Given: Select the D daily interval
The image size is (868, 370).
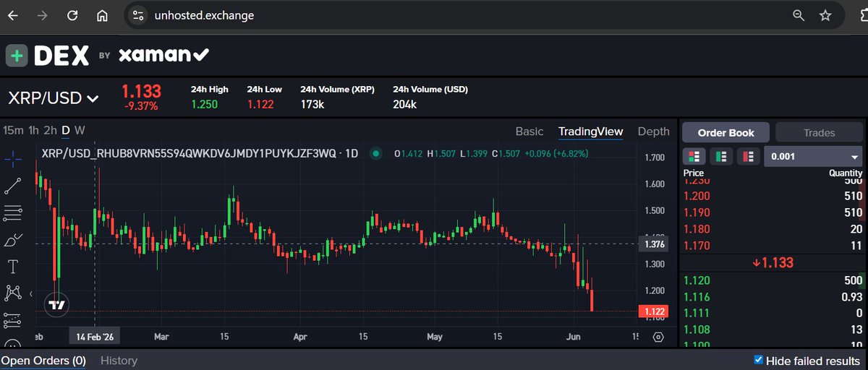Looking at the screenshot, I should tap(65, 130).
